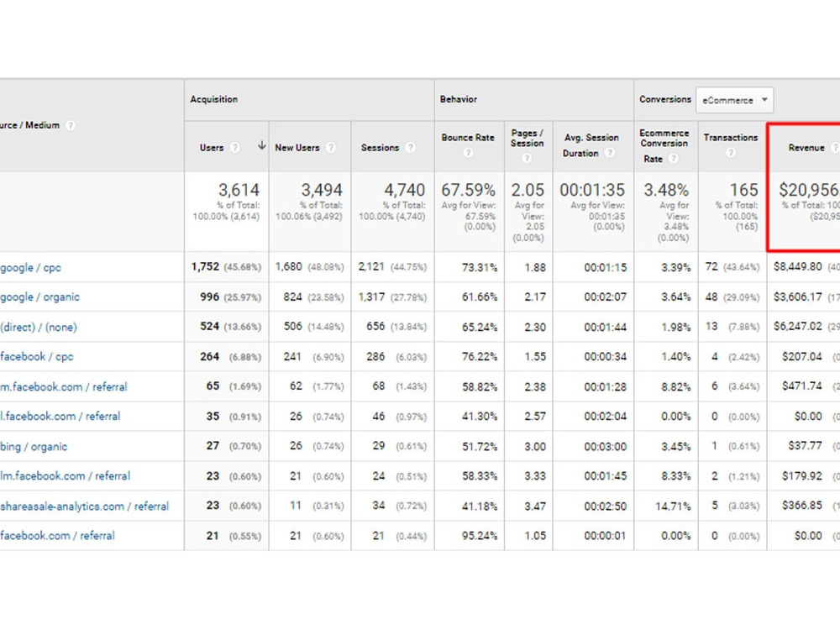
Task: Click help icon beside Avg. Session Duration
Action: (x=609, y=153)
